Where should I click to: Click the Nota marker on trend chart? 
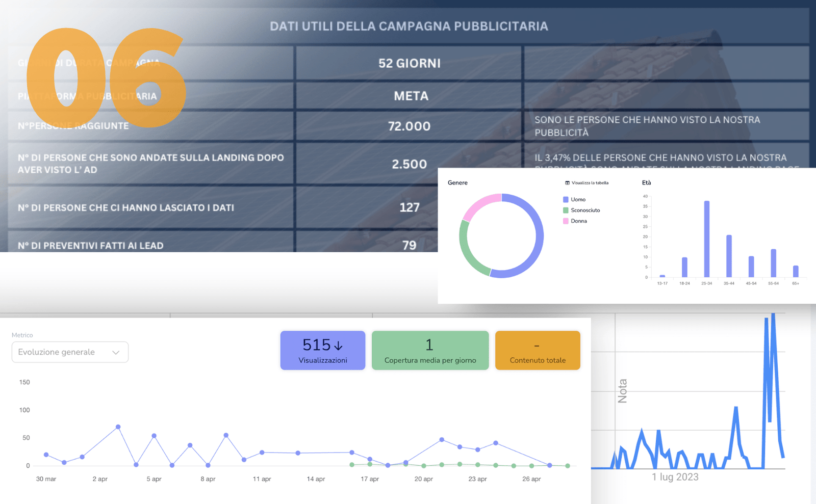[x=622, y=391]
